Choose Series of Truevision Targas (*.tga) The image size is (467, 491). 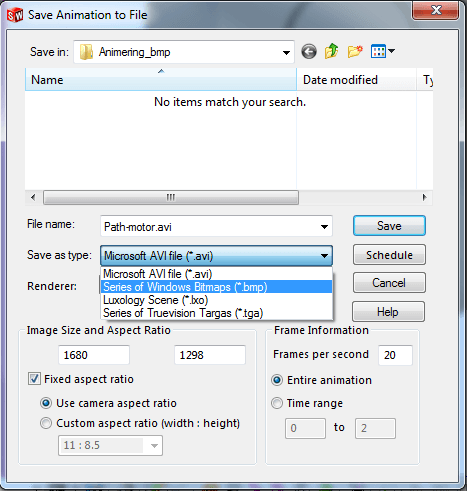click(x=216, y=313)
